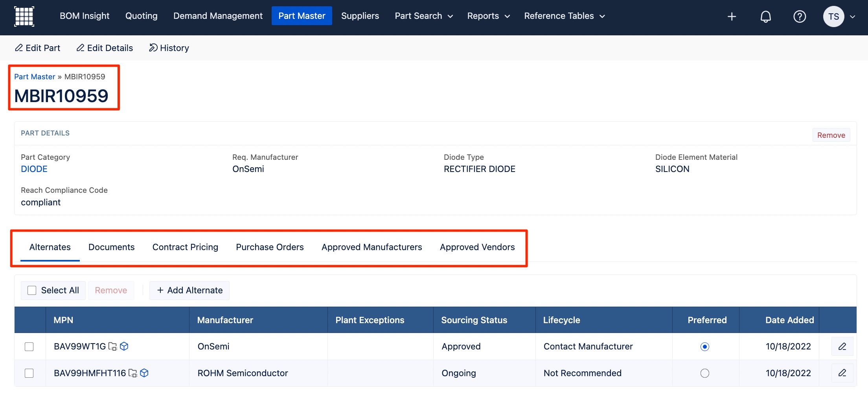The width and height of the screenshot is (868, 395).
Task: Switch to the Contract Pricing tab
Action: click(x=185, y=247)
